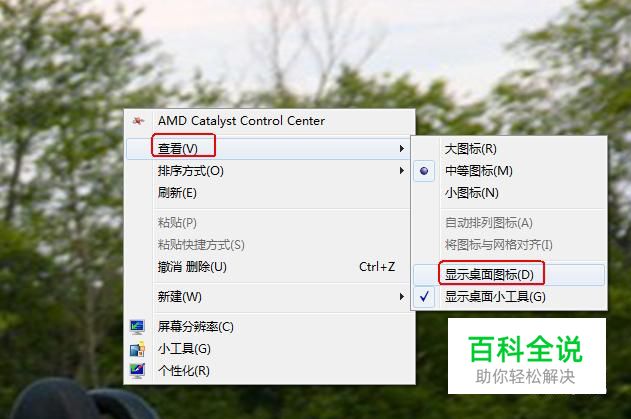The width and height of the screenshot is (631, 419).
Task: Expand the 查看(V) submenu arrow
Action: [x=401, y=149]
